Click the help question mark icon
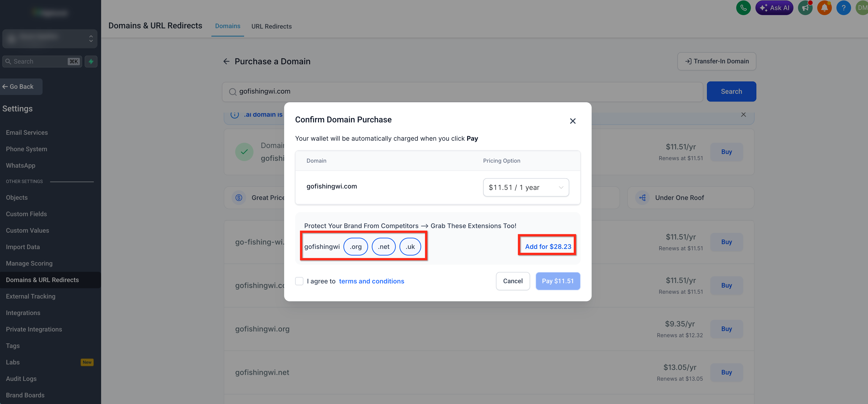The width and height of the screenshot is (868, 404). [x=843, y=7]
